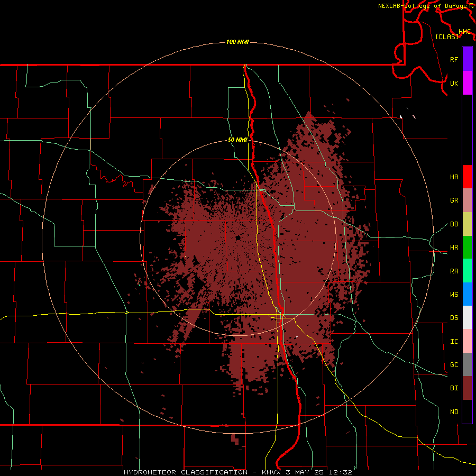Image resolution: width=476 pixels, height=476 pixels.
Task: Click the WS legend label
Action: 454,295
